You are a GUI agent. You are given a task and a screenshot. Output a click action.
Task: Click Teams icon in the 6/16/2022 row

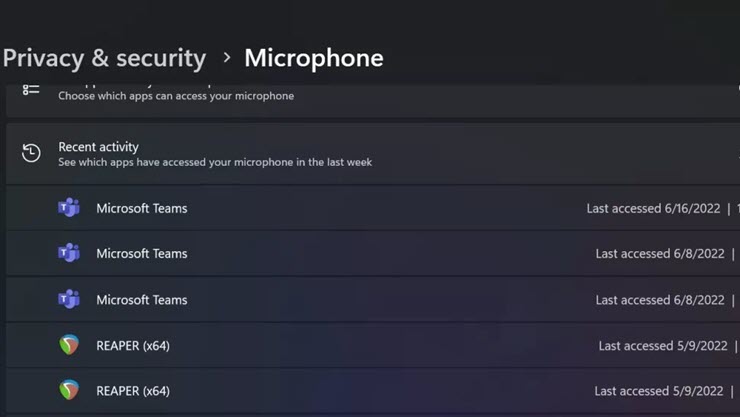68,208
